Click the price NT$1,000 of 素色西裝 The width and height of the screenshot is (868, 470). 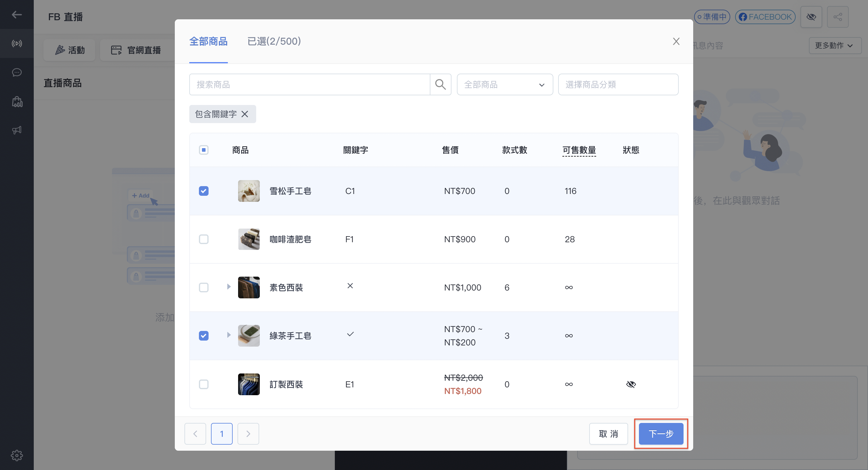pos(462,287)
